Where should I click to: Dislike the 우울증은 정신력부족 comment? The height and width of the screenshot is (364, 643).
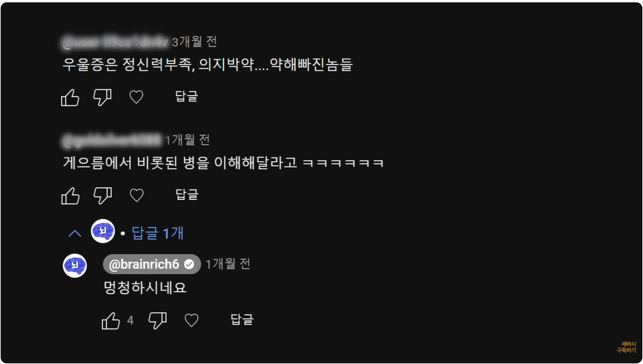pos(102,98)
